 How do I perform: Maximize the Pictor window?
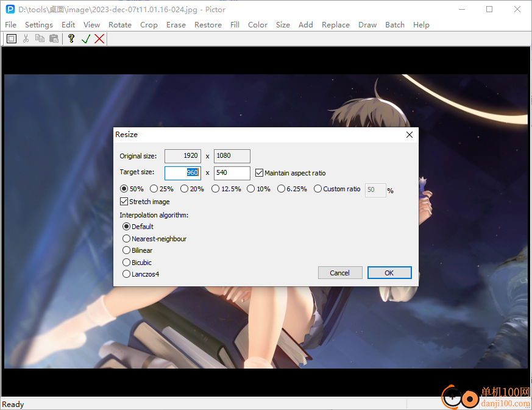489,10
